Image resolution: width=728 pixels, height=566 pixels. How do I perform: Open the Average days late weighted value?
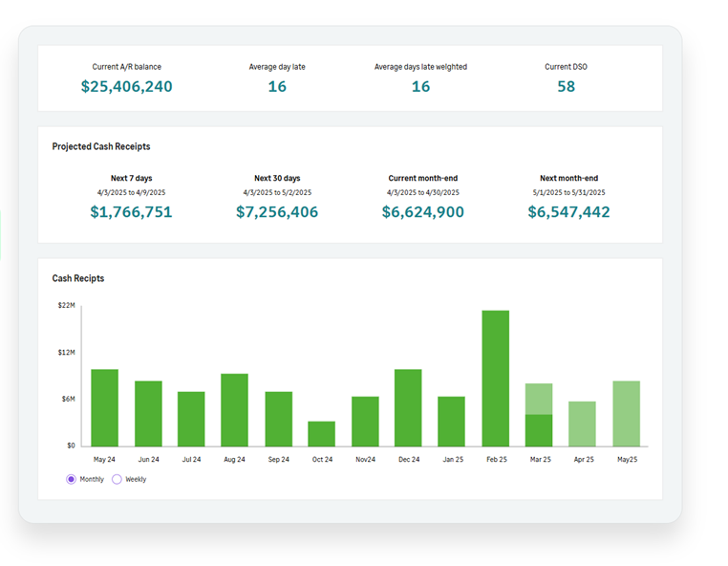pyautogui.click(x=420, y=87)
